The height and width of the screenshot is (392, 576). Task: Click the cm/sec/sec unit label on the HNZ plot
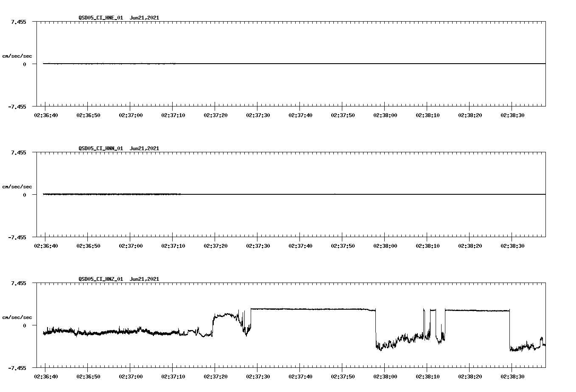pyautogui.click(x=17, y=317)
